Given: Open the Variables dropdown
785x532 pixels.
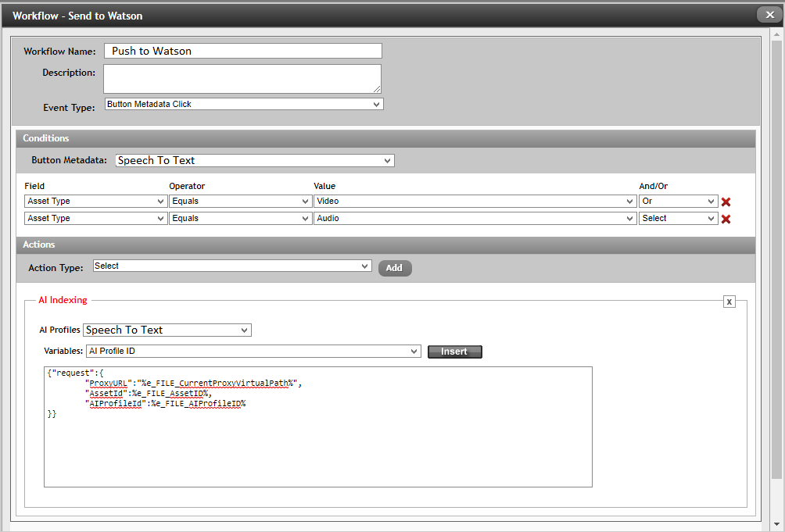Looking at the screenshot, I should click(253, 351).
